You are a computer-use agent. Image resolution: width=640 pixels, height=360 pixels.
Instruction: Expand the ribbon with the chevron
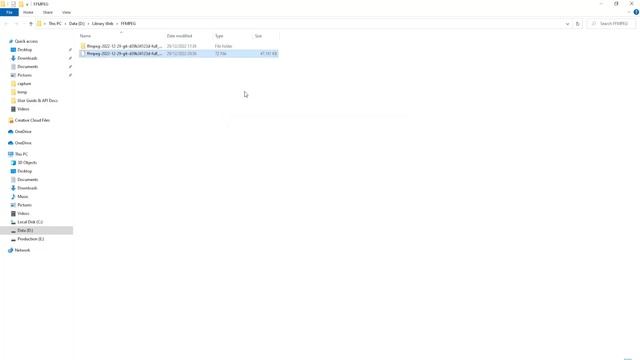tap(629, 12)
